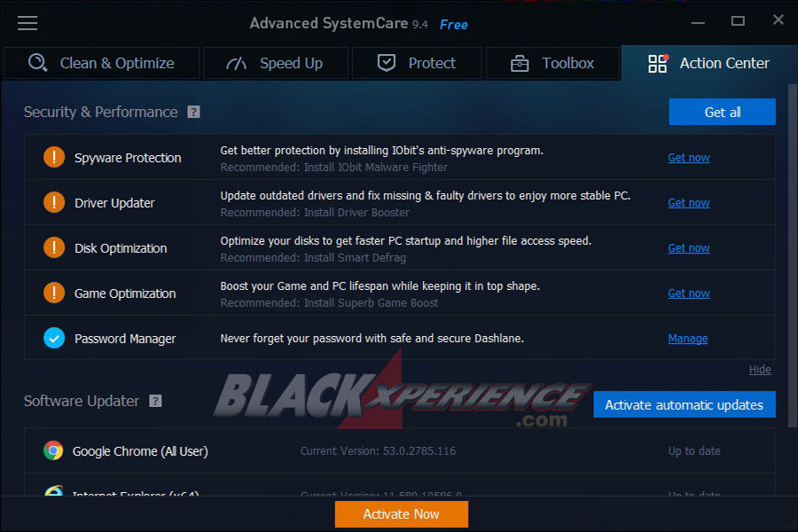Click the Disk Optimization label

pyautogui.click(x=121, y=248)
